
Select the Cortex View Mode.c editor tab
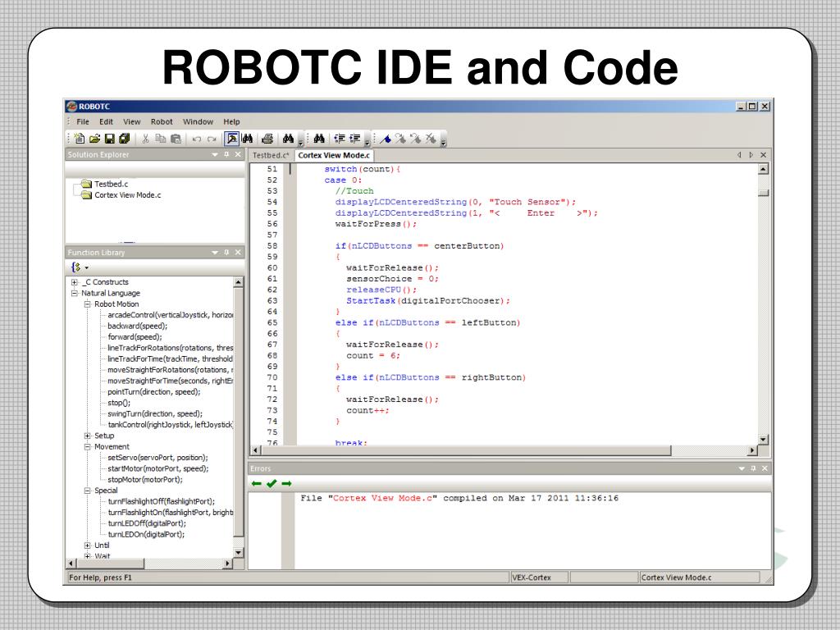(334, 155)
